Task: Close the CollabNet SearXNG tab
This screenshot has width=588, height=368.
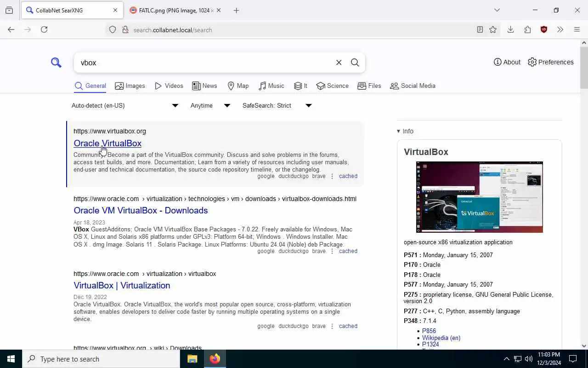Action: (115, 10)
